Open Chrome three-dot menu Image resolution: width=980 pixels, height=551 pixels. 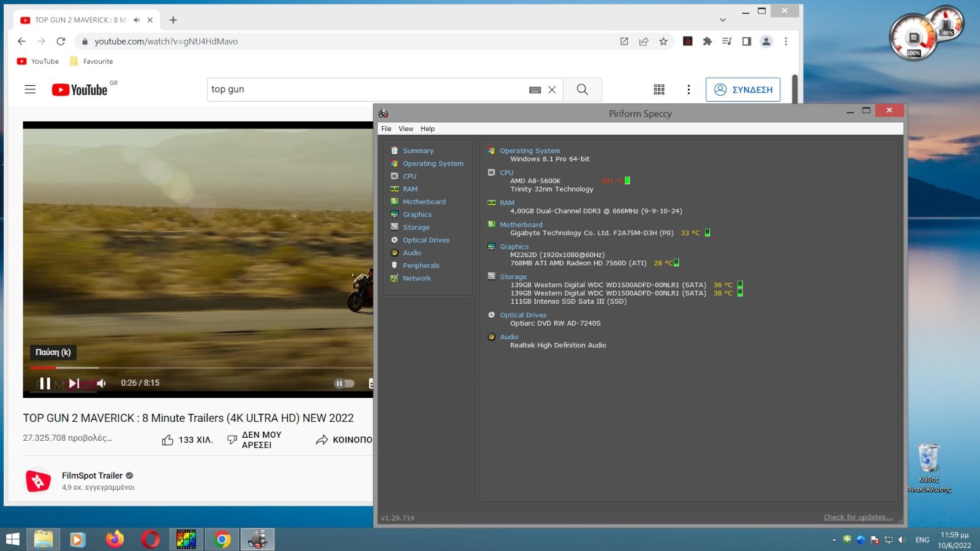coord(786,42)
